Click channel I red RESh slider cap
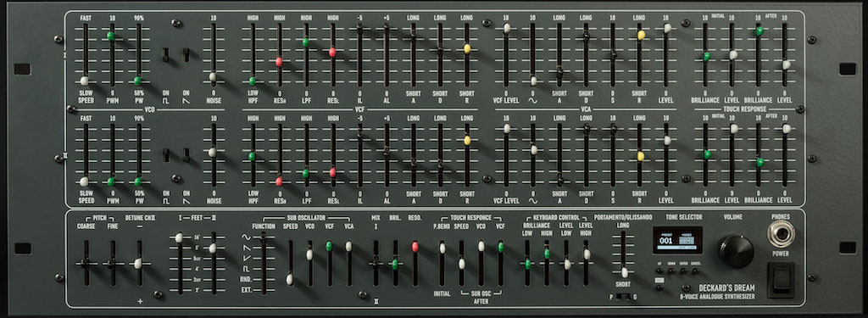The width and height of the screenshot is (868, 318). (279, 62)
